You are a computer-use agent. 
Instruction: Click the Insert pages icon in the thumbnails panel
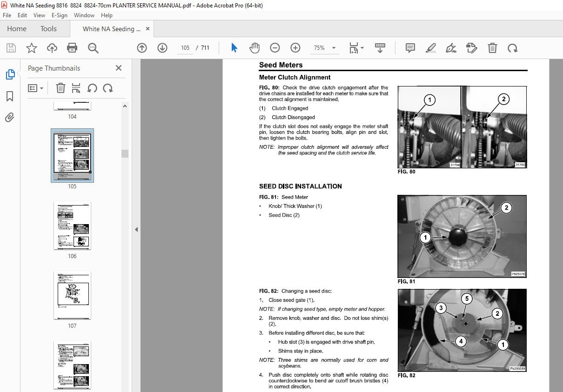click(x=76, y=88)
